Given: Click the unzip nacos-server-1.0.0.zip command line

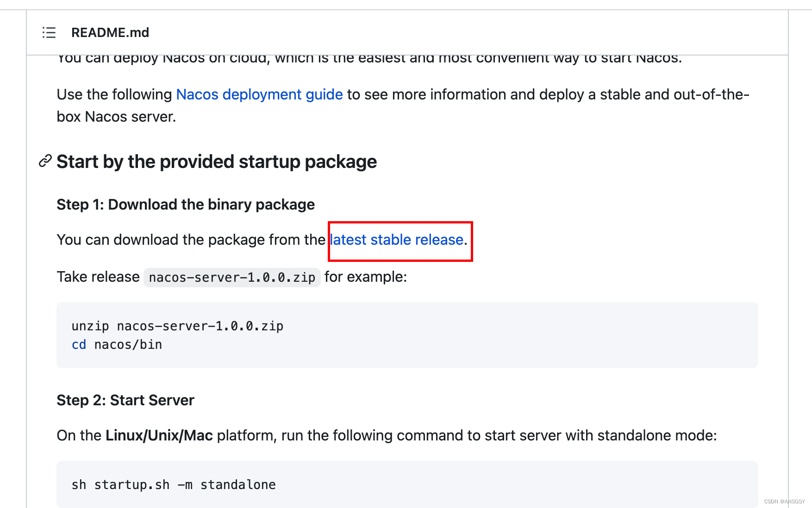Looking at the screenshot, I should pyautogui.click(x=177, y=326).
